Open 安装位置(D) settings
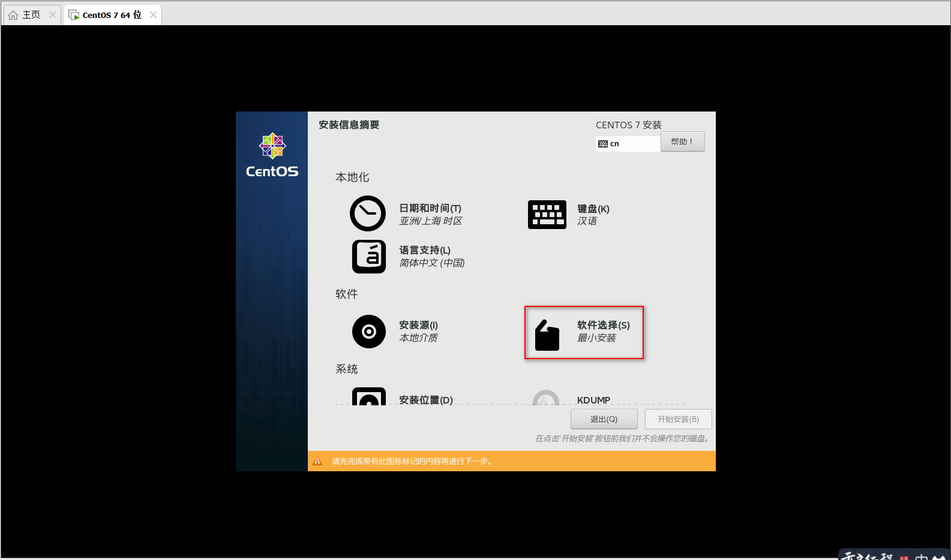Screen dimensions: 951x560 click(426, 400)
